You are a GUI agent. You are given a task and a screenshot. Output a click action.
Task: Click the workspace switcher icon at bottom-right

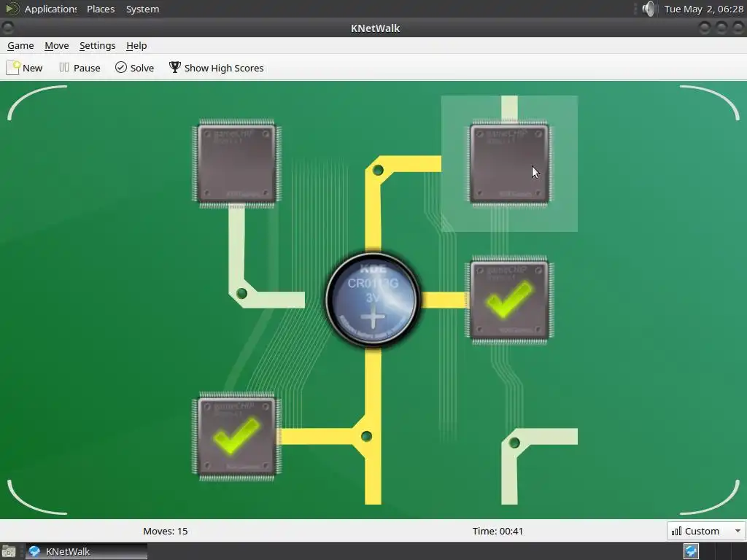click(692, 551)
